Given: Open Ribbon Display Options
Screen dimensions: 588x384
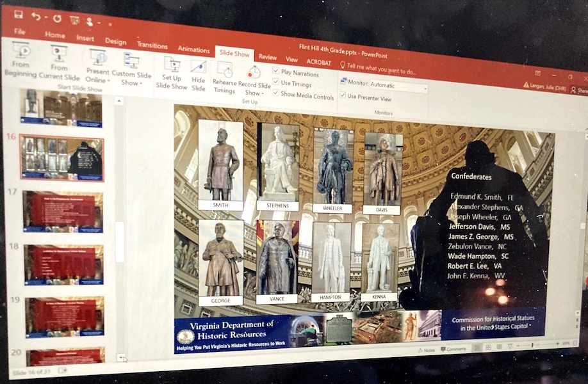Looking at the screenshot, I should point(538,73).
